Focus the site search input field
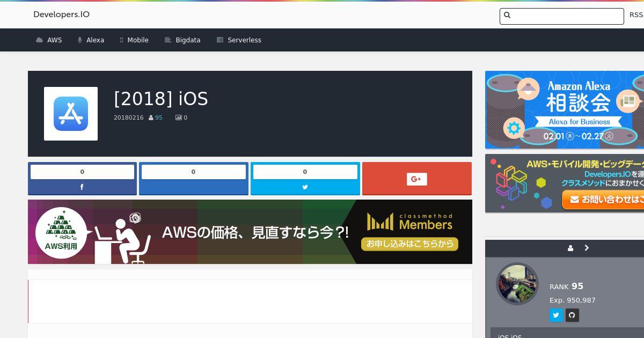 [561, 16]
